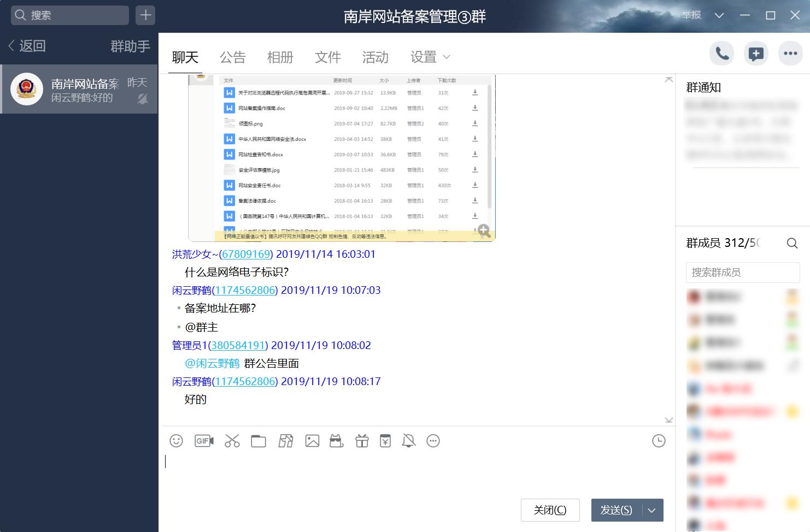Click sender name 管理员1

pos(190,345)
